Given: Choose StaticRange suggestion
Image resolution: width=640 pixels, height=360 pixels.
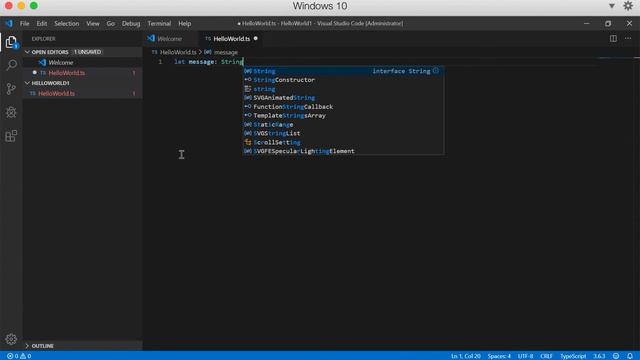Looking at the screenshot, I should tap(343, 124).
